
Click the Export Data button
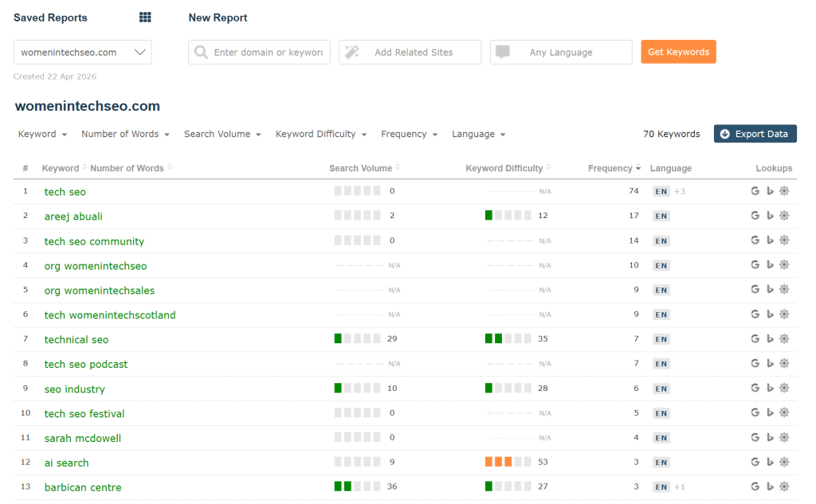755,134
